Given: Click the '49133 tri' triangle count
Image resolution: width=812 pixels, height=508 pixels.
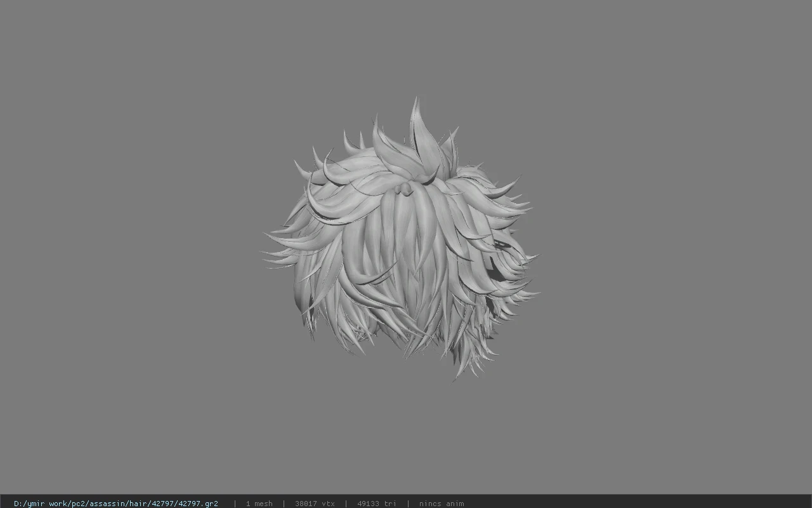Looking at the screenshot, I should click(x=377, y=504).
